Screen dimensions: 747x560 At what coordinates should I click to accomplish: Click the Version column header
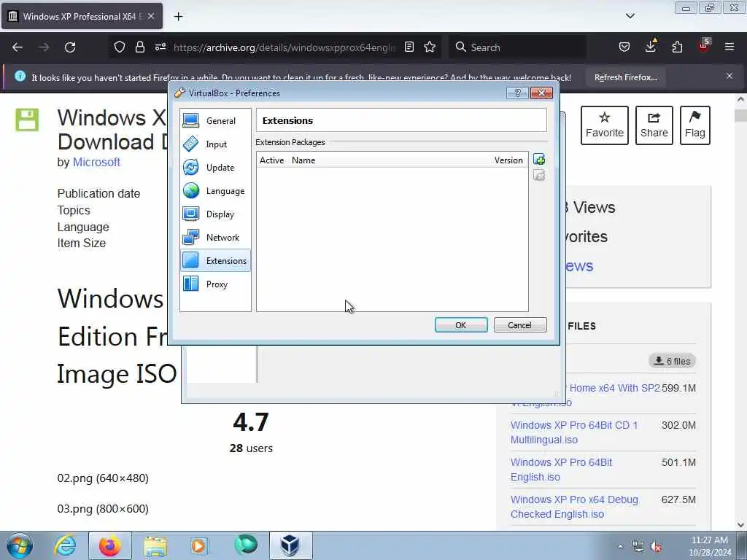tap(508, 160)
